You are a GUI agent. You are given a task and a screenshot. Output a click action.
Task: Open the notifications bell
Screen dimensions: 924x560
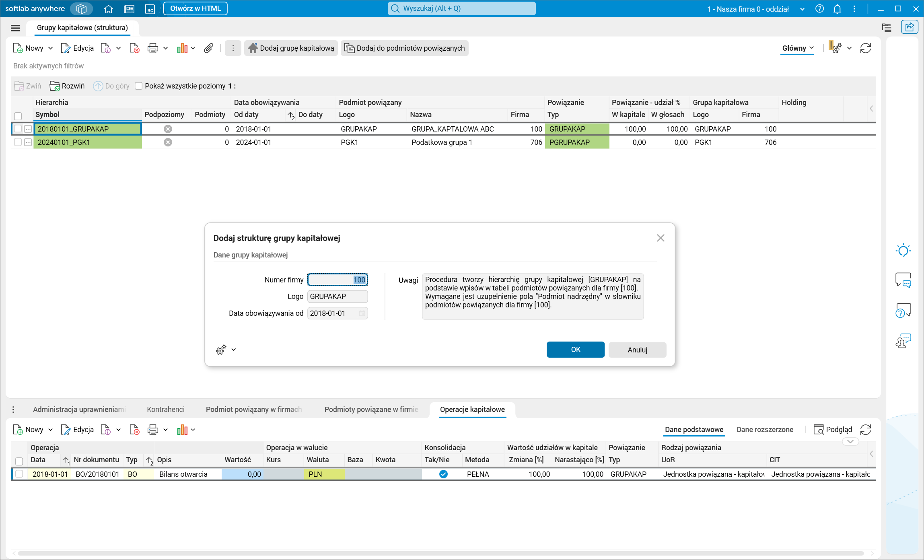[x=837, y=9]
